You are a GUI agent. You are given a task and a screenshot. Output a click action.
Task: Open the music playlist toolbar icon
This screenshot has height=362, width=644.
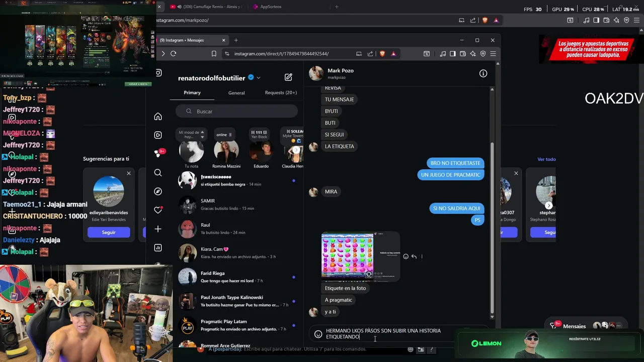click(x=442, y=54)
